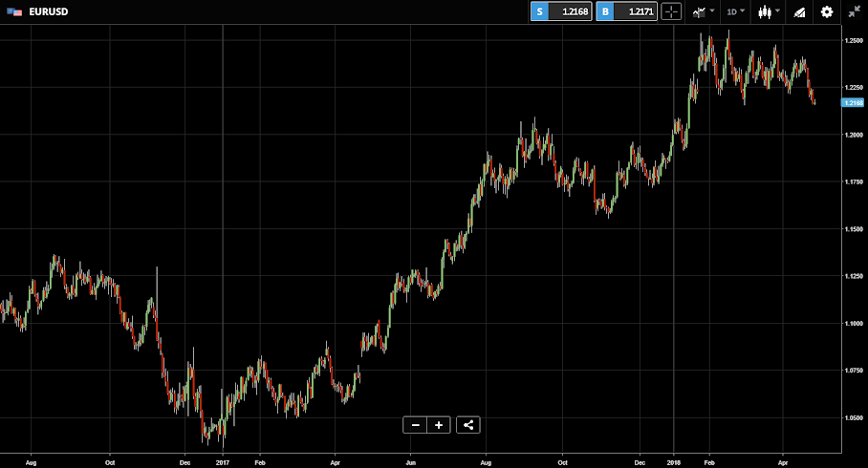Click the Buy button at 1.2171
This screenshot has width=868, height=468.
(x=627, y=11)
